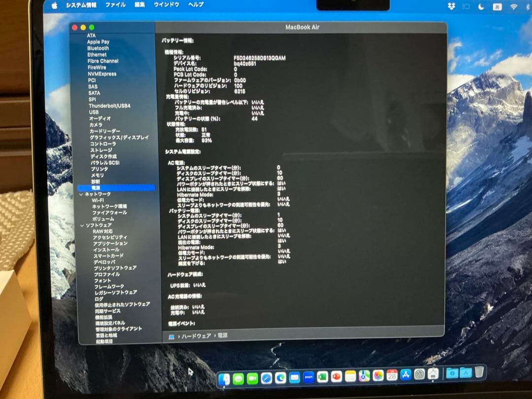532x399 pixels.
Task: Open Finder from the Dock
Action: (x=224, y=378)
